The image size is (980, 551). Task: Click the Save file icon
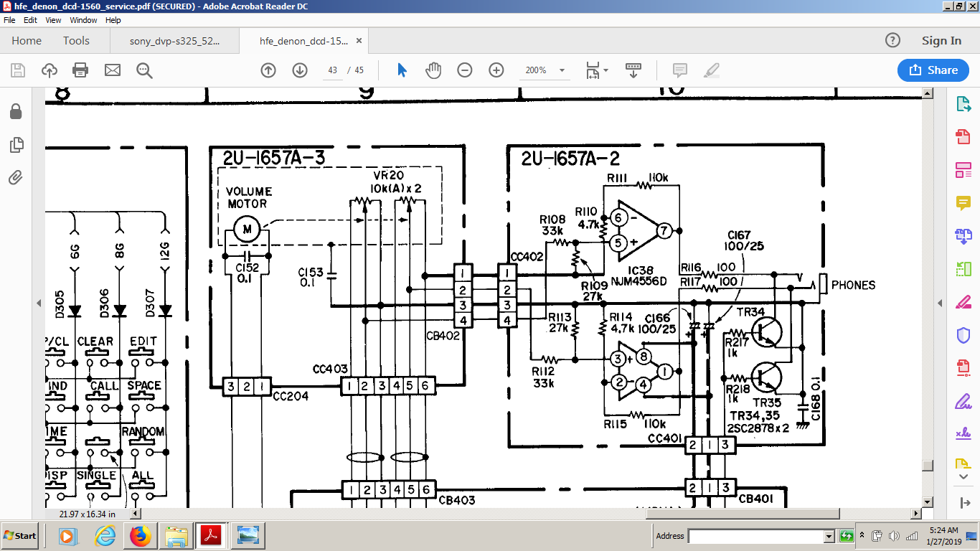tap(18, 70)
